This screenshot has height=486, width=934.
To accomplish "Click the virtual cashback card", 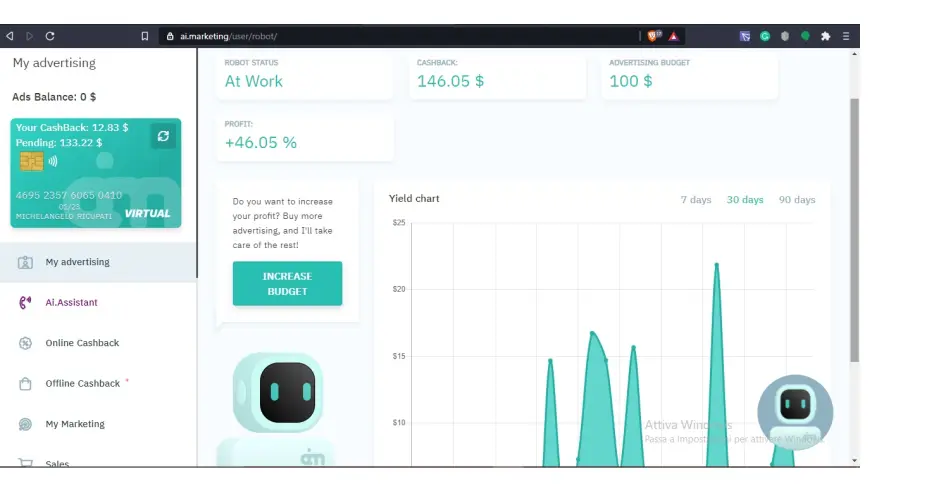I will tap(95, 173).
